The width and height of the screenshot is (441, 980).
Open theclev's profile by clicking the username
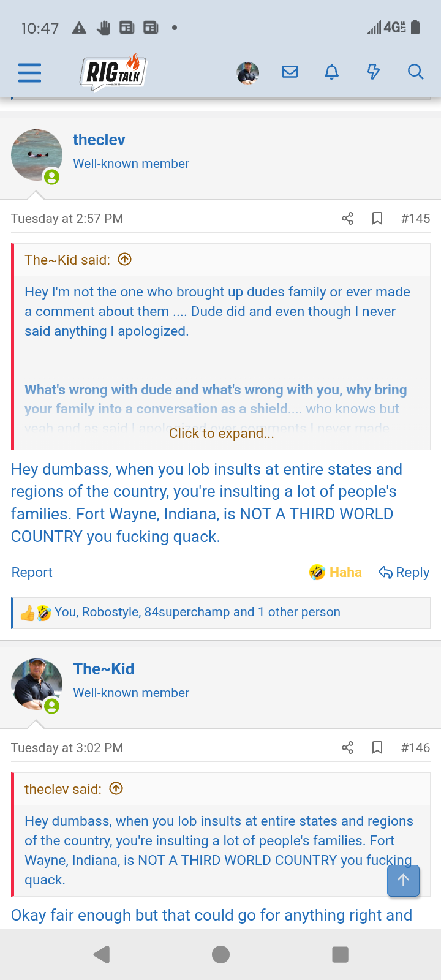click(99, 140)
